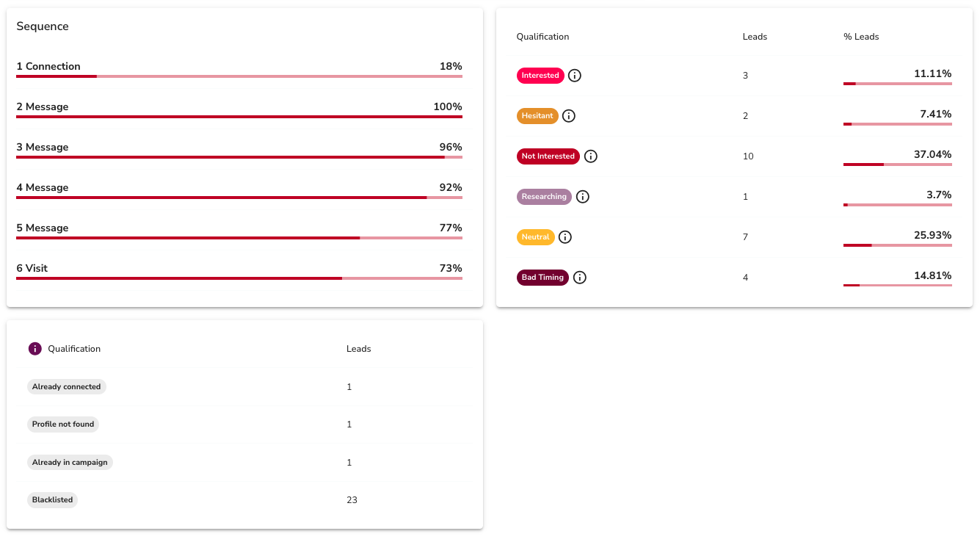This screenshot has height=542, width=980.
Task: Click the Bad Timing badge
Action: (542, 278)
